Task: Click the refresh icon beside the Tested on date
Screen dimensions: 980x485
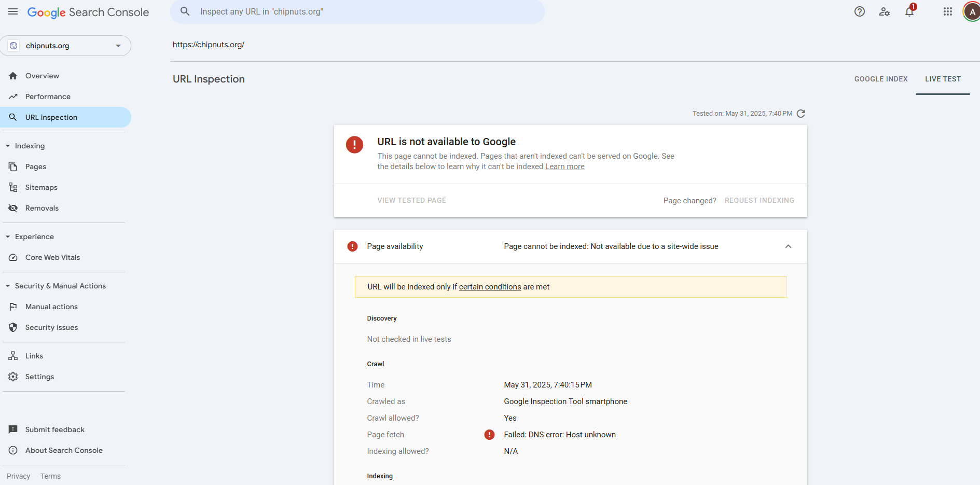Action: [801, 114]
